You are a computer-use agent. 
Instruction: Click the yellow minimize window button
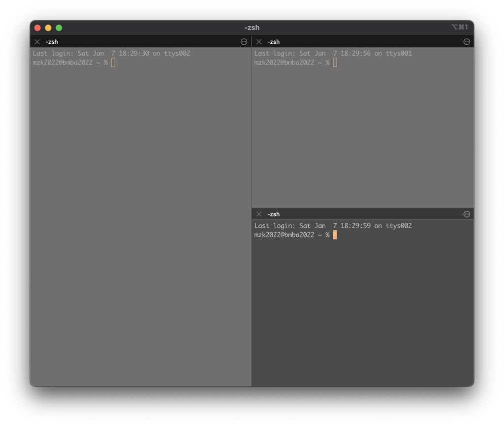(48, 28)
